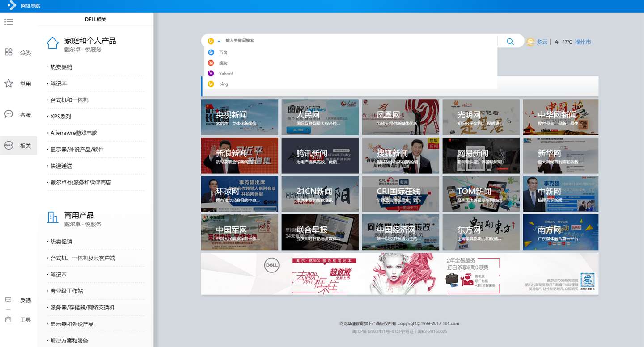This screenshot has width=644, height=347.
Task: Click the 福州市 city link
Action: pyautogui.click(x=583, y=42)
